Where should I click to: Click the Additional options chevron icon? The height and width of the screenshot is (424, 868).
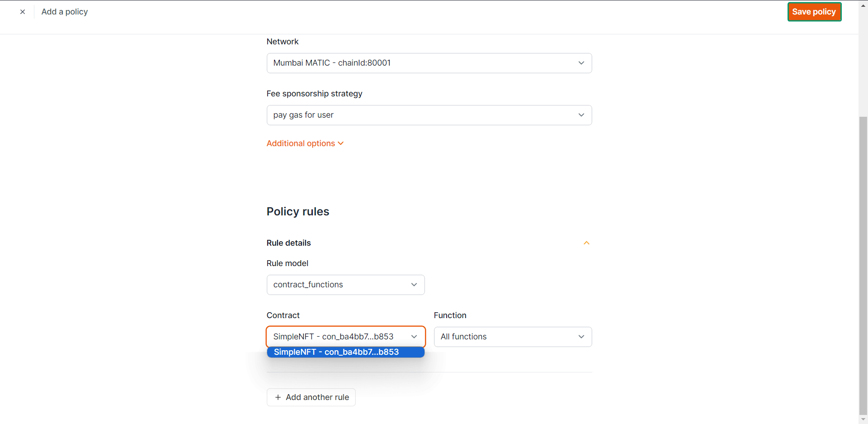point(341,143)
